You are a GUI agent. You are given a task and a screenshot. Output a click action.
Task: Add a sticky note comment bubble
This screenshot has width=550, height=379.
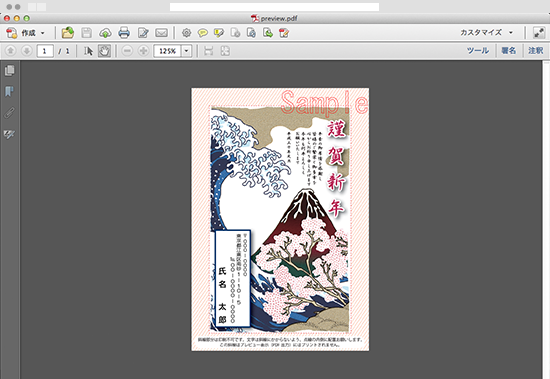202,33
